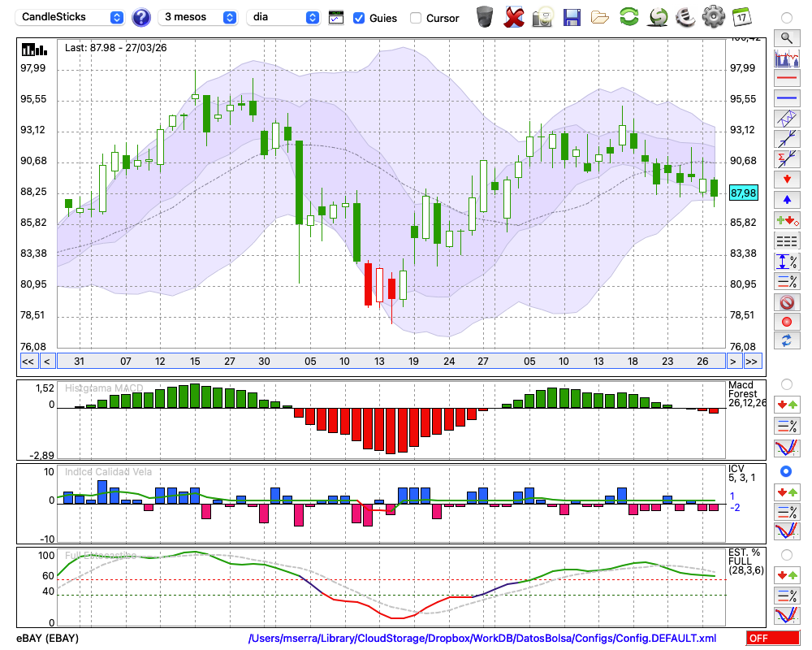Enable the Cursor checkbox
This screenshot has height=650, width=812.
(x=415, y=18)
